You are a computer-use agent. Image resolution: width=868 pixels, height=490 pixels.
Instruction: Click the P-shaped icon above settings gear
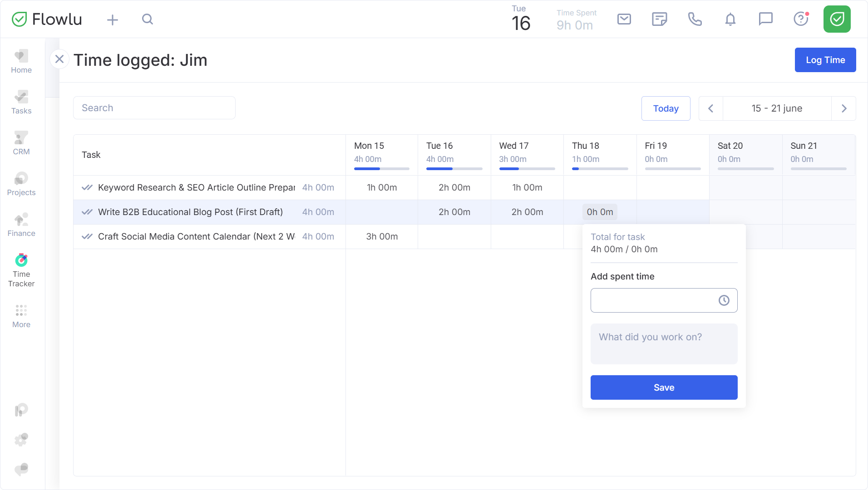(21, 410)
